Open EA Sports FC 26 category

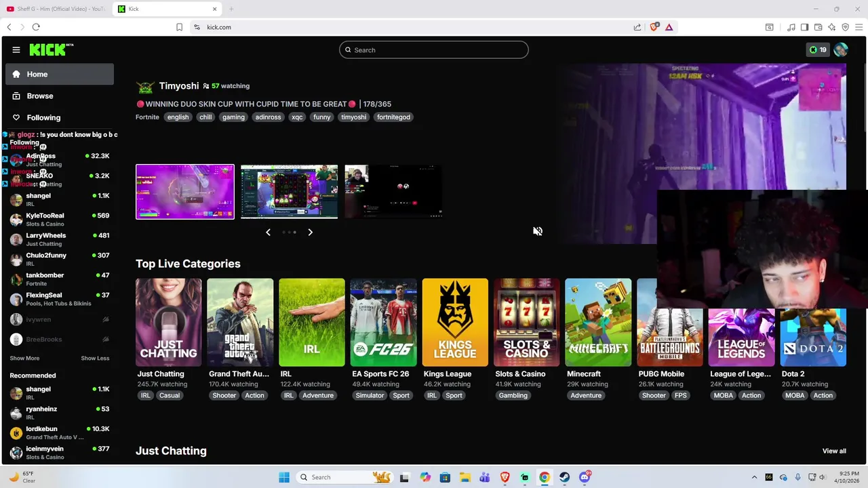pyautogui.click(x=384, y=323)
